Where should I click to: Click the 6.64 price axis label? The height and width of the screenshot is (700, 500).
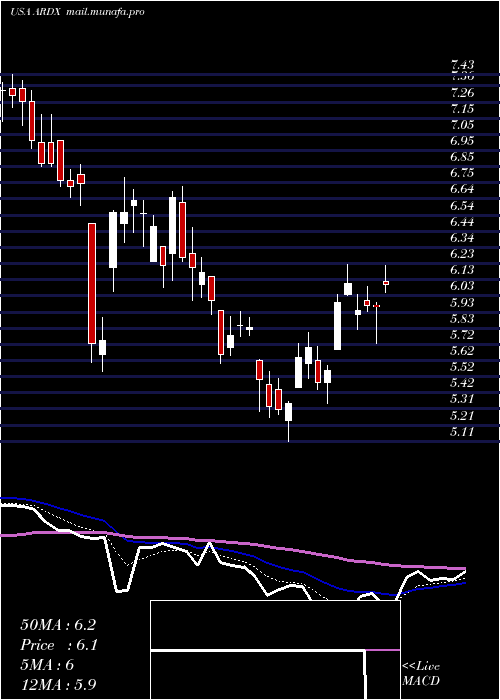pos(462,189)
